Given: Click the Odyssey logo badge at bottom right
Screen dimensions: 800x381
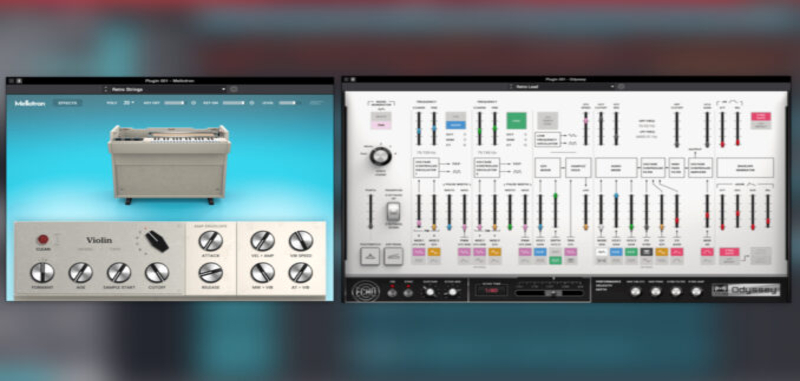Looking at the screenshot, I should [x=746, y=290].
